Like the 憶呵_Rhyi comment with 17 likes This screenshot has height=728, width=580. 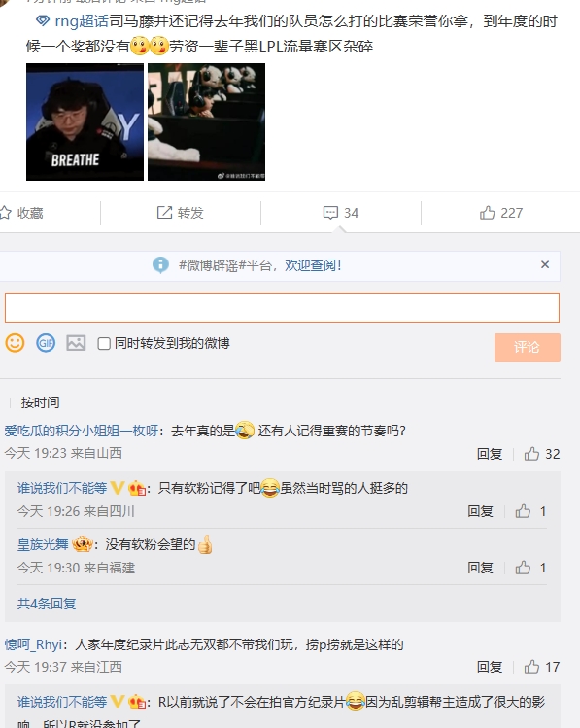(x=531, y=667)
